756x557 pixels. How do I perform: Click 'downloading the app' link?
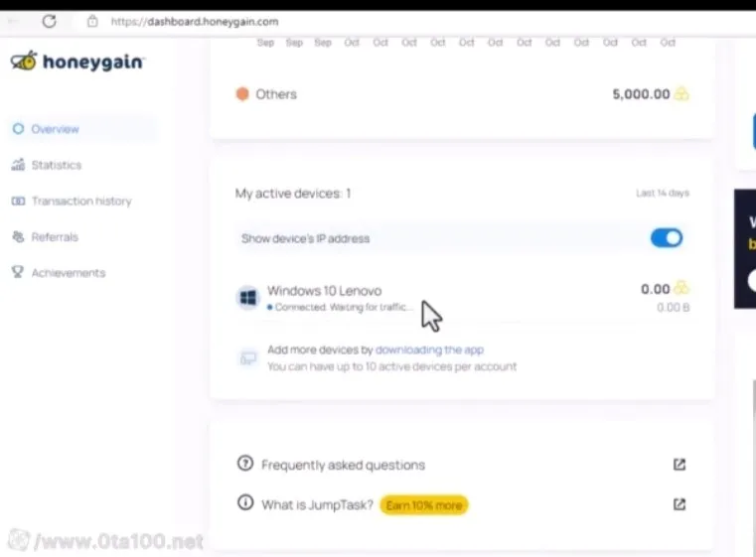tap(429, 350)
